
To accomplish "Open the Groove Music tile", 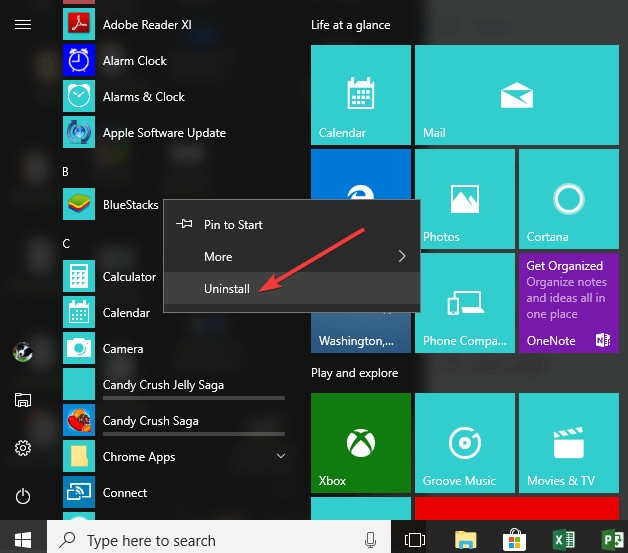I will click(465, 442).
